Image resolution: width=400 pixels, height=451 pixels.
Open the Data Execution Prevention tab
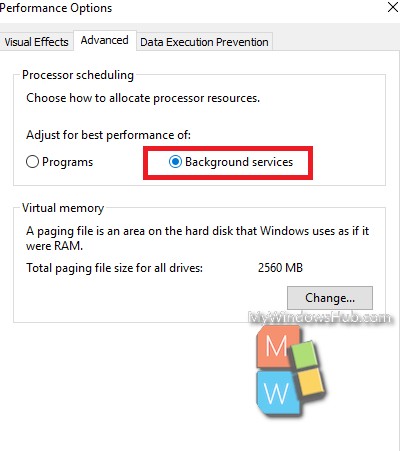coord(204,42)
